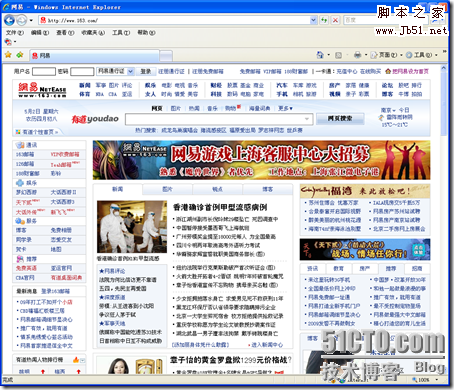
Task: Click the Add to Favorites icon
Action: click(20, 55)
